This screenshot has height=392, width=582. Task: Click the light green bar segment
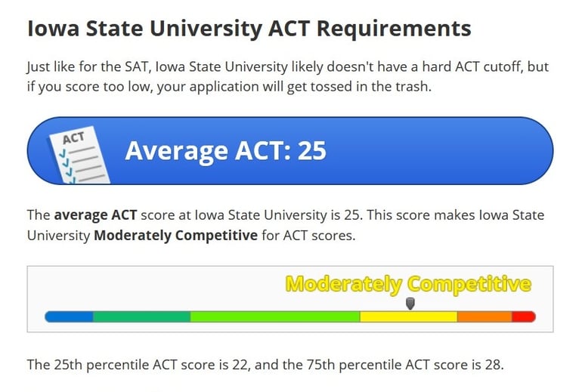tap(274, 316)
